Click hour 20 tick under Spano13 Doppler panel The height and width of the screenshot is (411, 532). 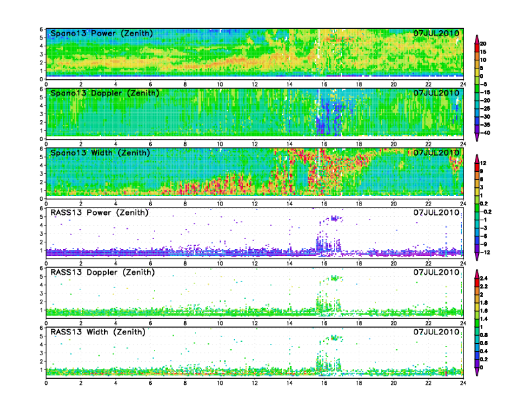(x=394, y=144)
